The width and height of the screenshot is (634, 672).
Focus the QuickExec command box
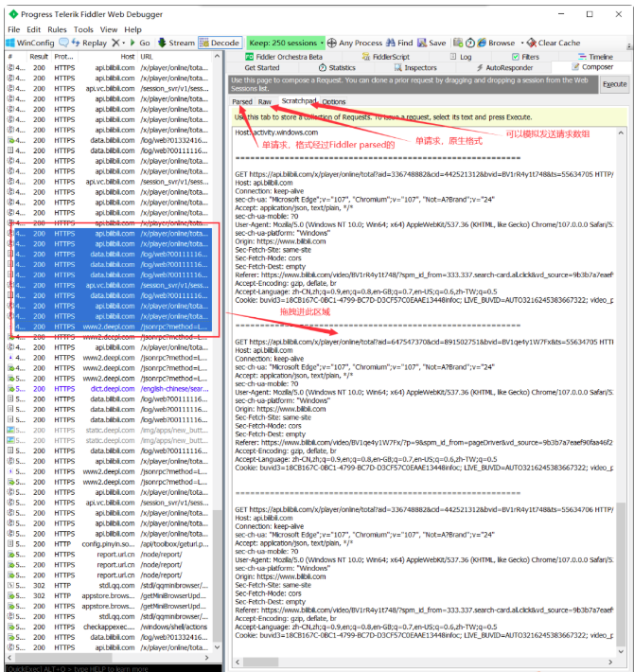click(114, 668)
